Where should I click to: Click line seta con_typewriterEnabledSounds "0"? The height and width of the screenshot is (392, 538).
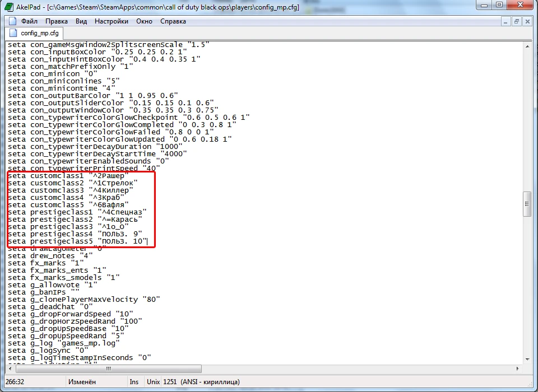[89, 161]
